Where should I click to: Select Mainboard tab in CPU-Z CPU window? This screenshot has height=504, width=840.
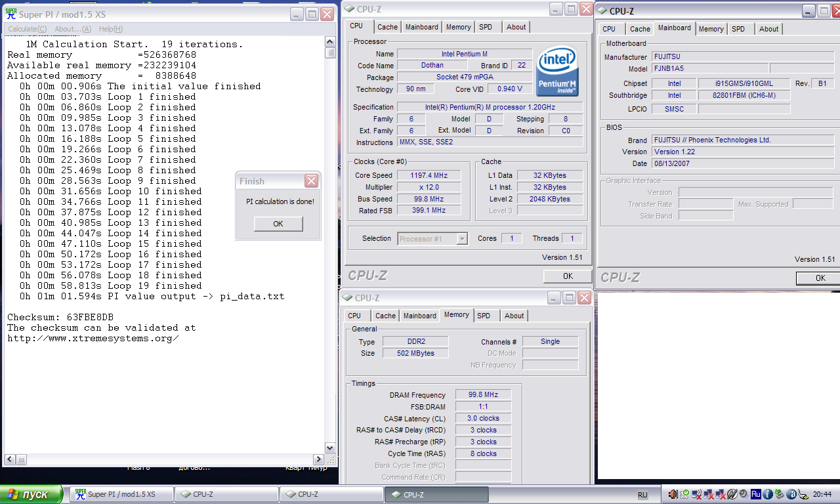pyautogui.click(x=422, y=27)
